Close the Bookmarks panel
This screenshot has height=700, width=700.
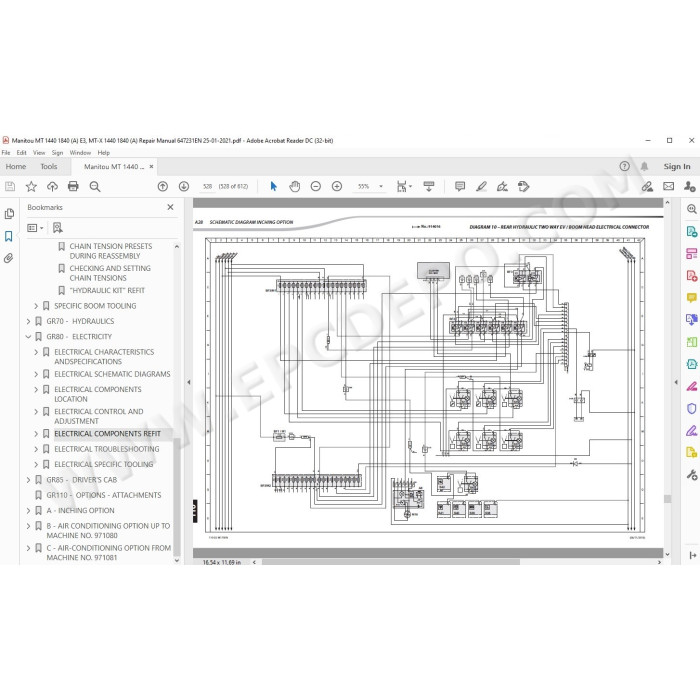[x=170, y=207]
